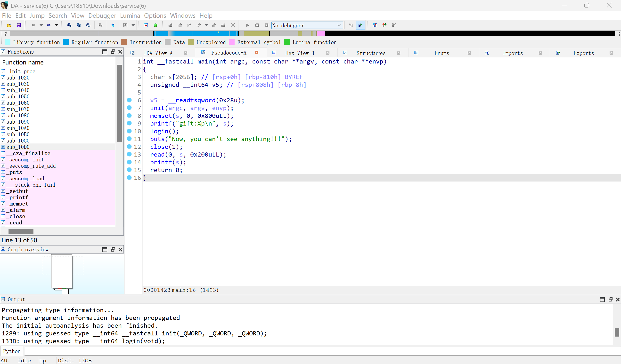Stop process with the stop button

[267, 25]
